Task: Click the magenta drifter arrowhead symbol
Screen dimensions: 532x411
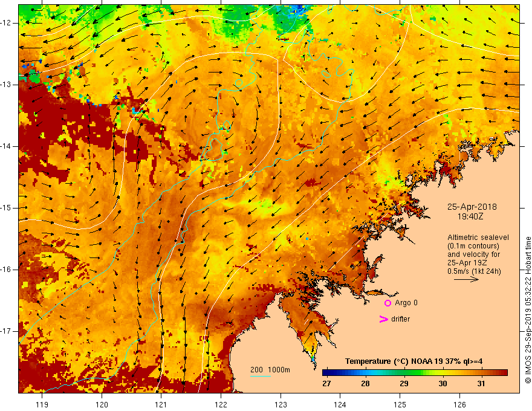Action: [x=383, y=319]
